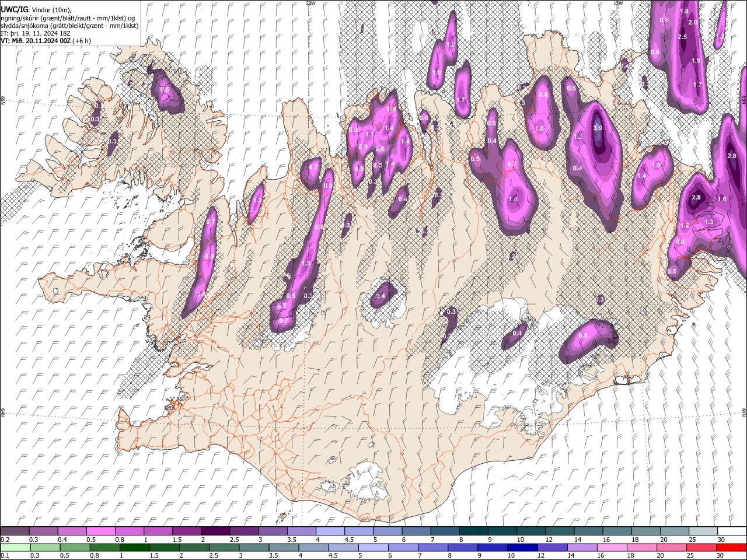Click the "slydda/snjókoma (grátt/bleikt/grænt" description line
The height and width of the screenshot is (560, 747).
pos(69,26)
